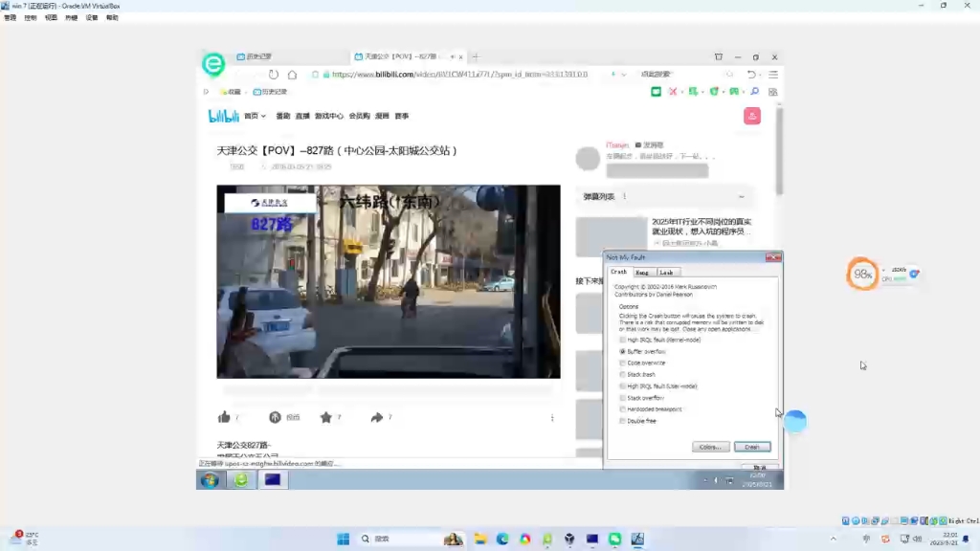The height and width of the screenshot is (551, 980).
Task: Click the browser reload icon
Action: point(273,75)
